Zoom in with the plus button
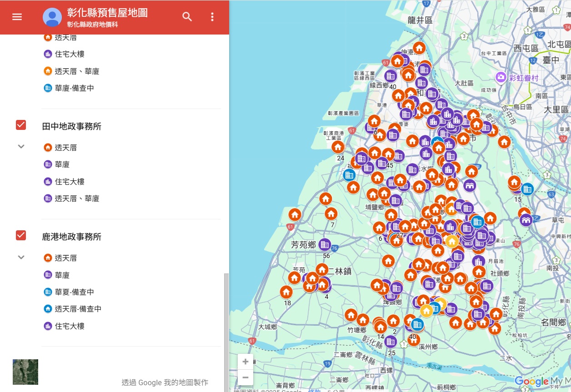The image size is (571, 392). [245, 362]
